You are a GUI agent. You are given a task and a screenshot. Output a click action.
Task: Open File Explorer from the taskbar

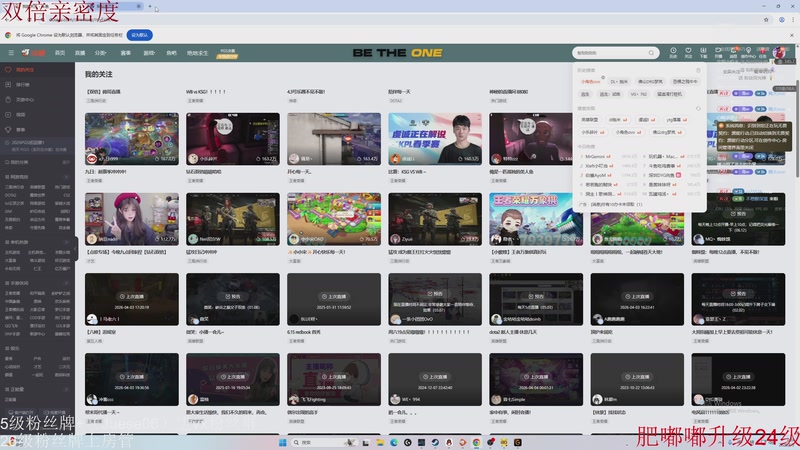(x=380, y=442)
